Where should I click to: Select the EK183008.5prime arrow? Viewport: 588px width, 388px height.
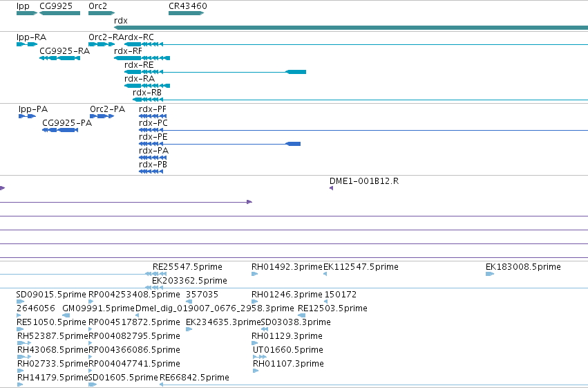490,274
